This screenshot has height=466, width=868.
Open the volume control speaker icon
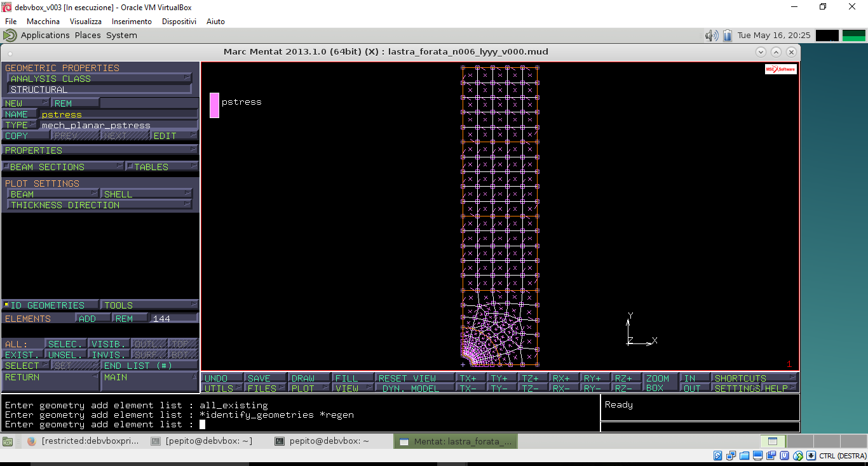(x=712, y=36)
